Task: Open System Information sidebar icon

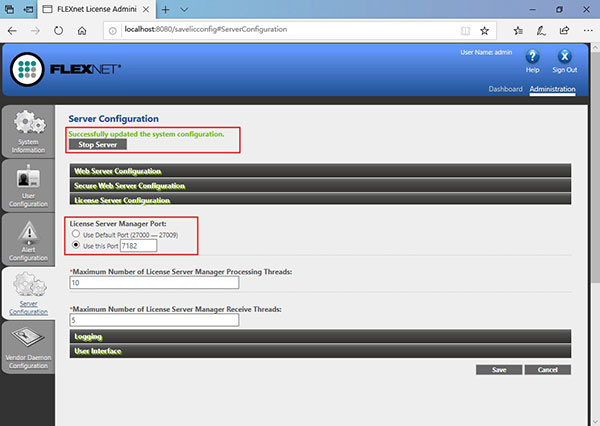Action: pos(29,122)
